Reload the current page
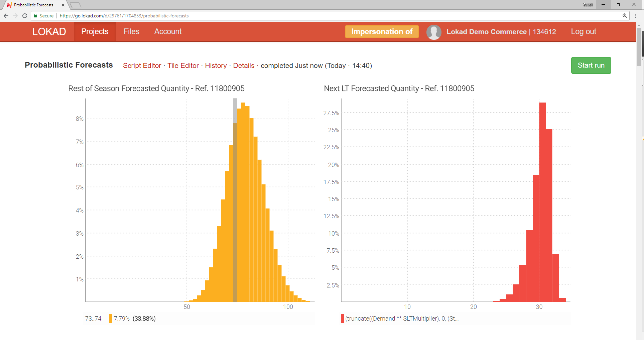 coord(25,15)
